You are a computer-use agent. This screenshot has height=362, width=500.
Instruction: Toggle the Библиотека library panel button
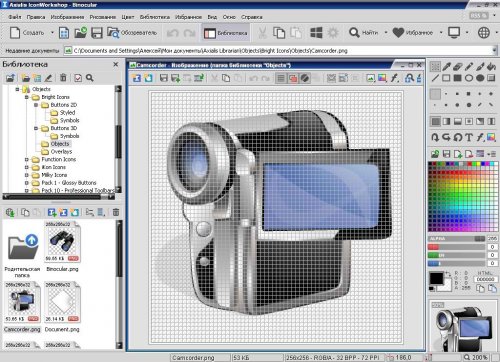[225, 33]
